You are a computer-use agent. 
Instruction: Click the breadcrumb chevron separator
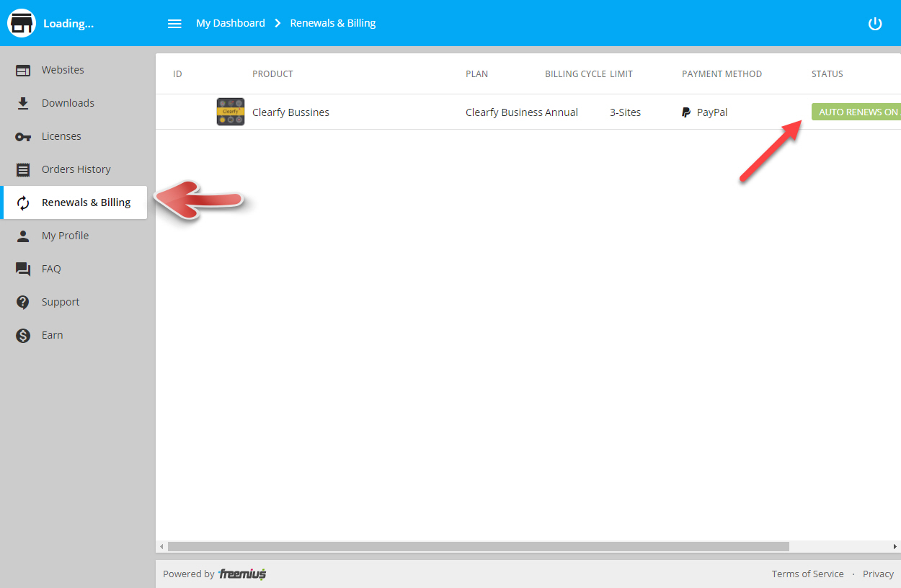point(278,23)
